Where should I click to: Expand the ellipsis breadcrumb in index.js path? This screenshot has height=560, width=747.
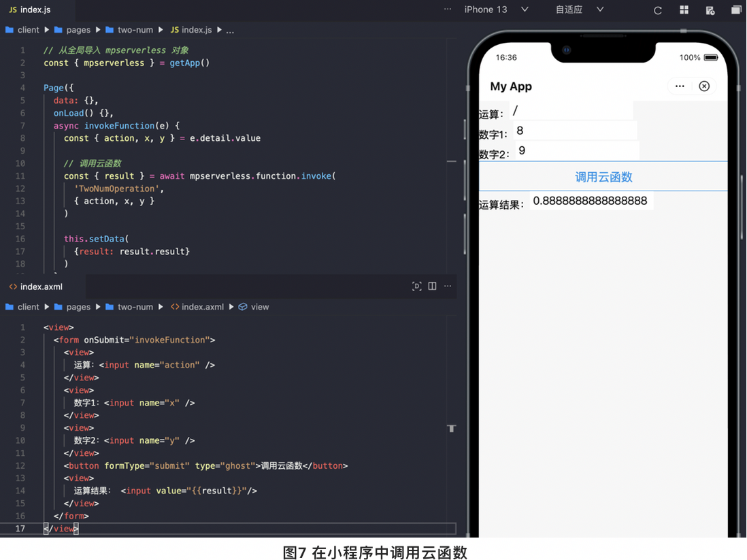[x=230, y=31]
